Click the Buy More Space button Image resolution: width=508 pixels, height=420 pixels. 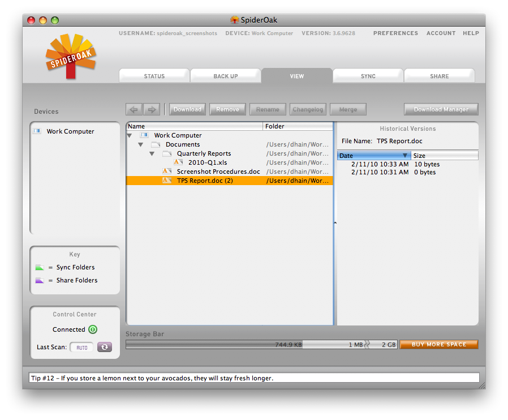click(439, 344)
